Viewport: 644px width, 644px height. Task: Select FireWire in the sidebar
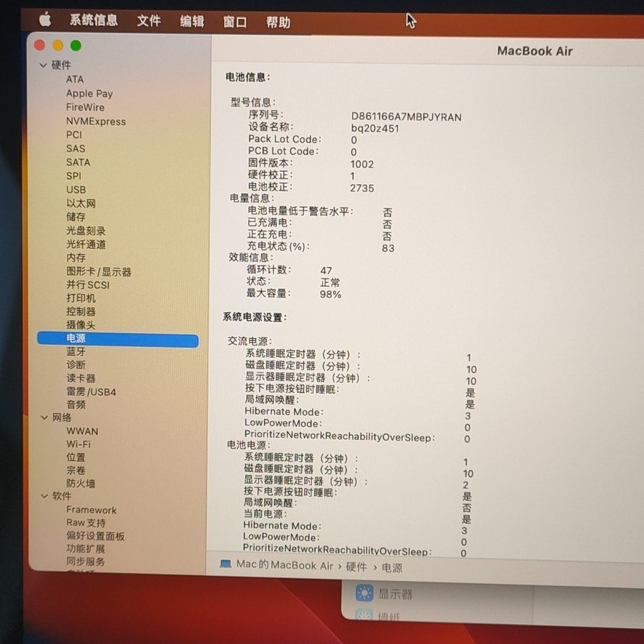pyautogui.click(x=85, y=107)
